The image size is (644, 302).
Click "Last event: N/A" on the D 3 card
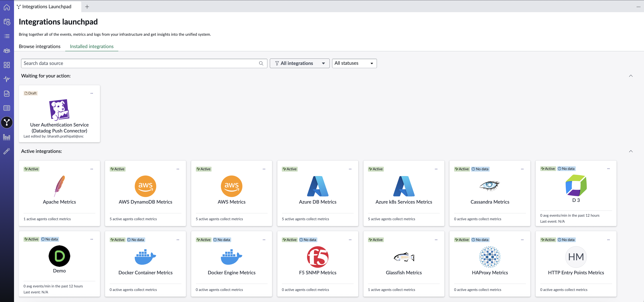pyautogui.click(x=552, y=221)
